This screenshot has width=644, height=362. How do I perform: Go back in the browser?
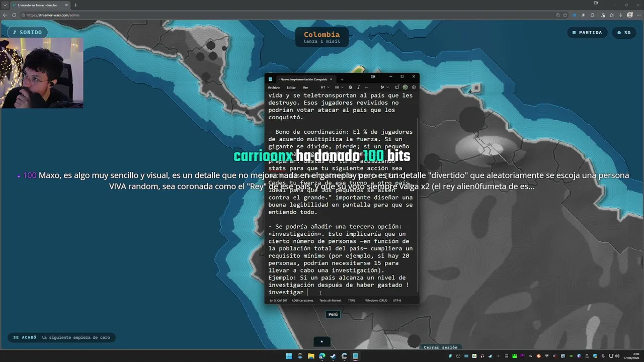pyautogui.click(x=5, y=15)
